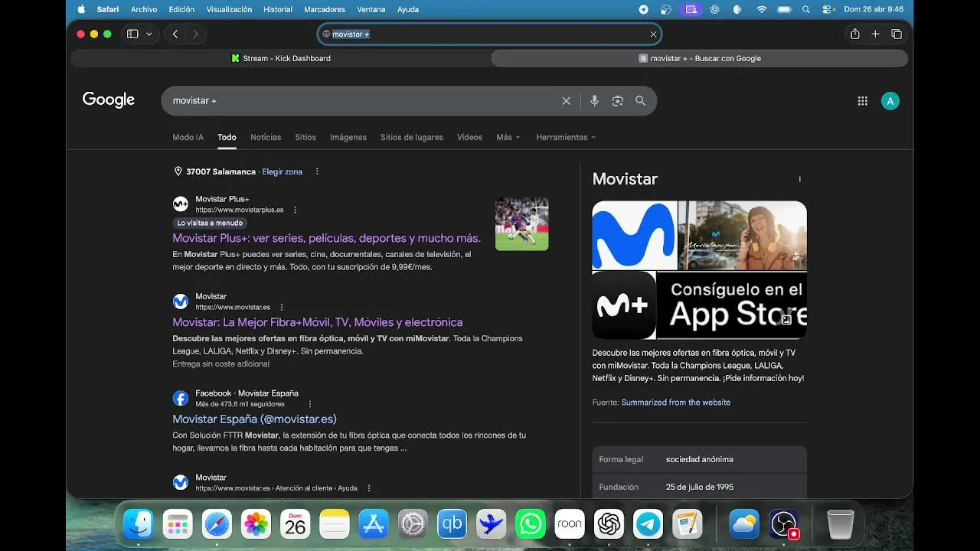Click the Facebook favicon in third result
980x551 pixels.
pyautogui.click(x=181, y=399)
